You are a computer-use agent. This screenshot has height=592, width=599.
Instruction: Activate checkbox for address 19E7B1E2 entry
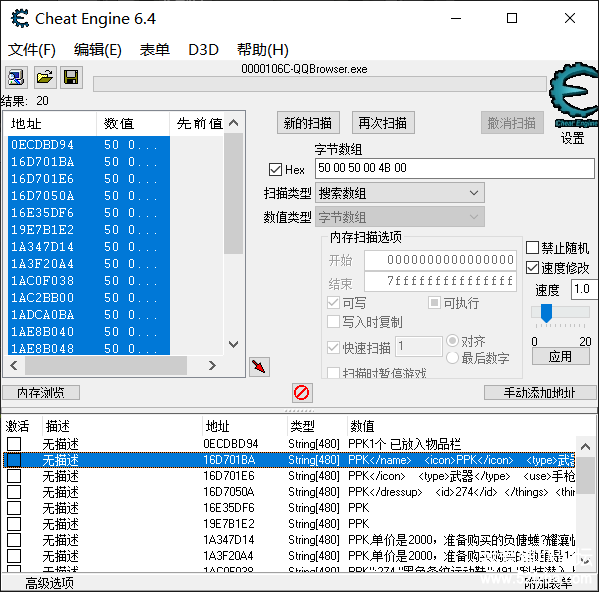14,524
